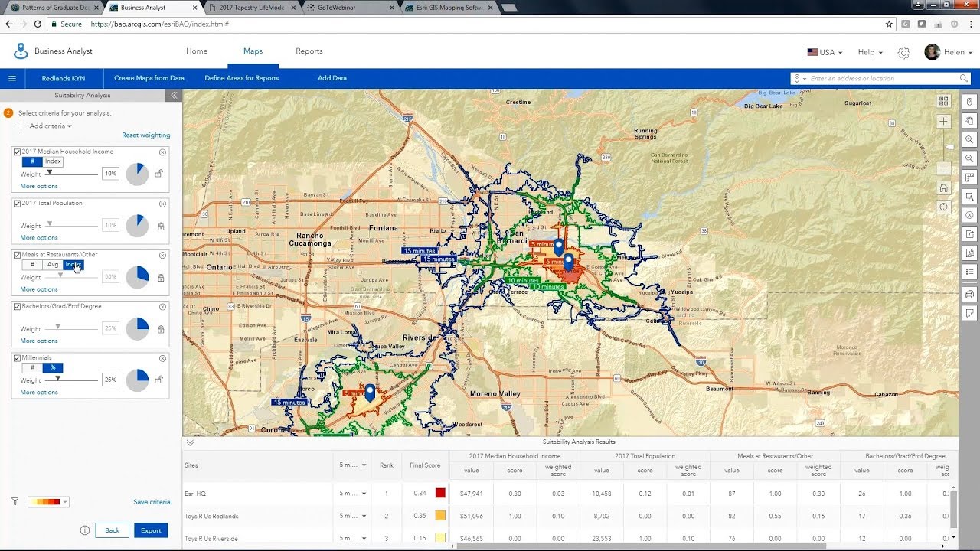This screenshot has width=980, height=551.
Task: Choose the magnifier zoom-in tool
Action: 969,140
